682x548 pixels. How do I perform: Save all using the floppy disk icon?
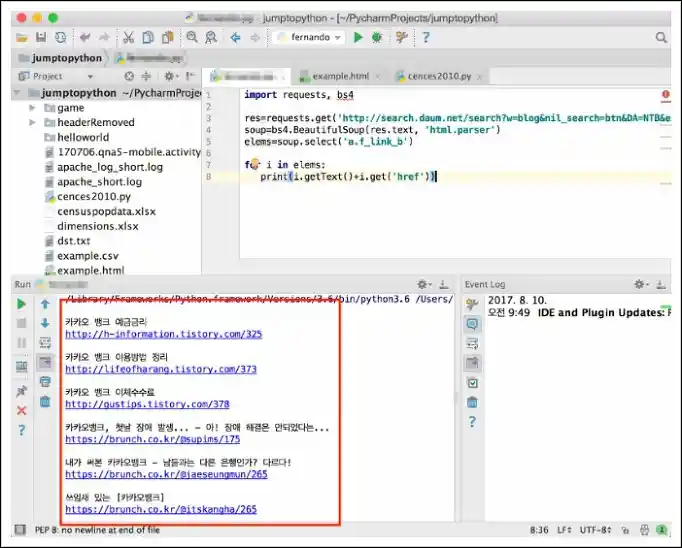pos(41,37)
